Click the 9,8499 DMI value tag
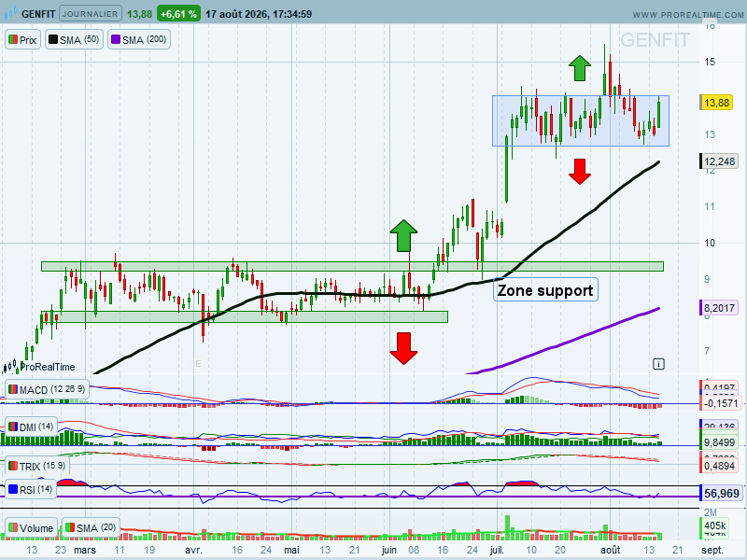 pos(718,442)
